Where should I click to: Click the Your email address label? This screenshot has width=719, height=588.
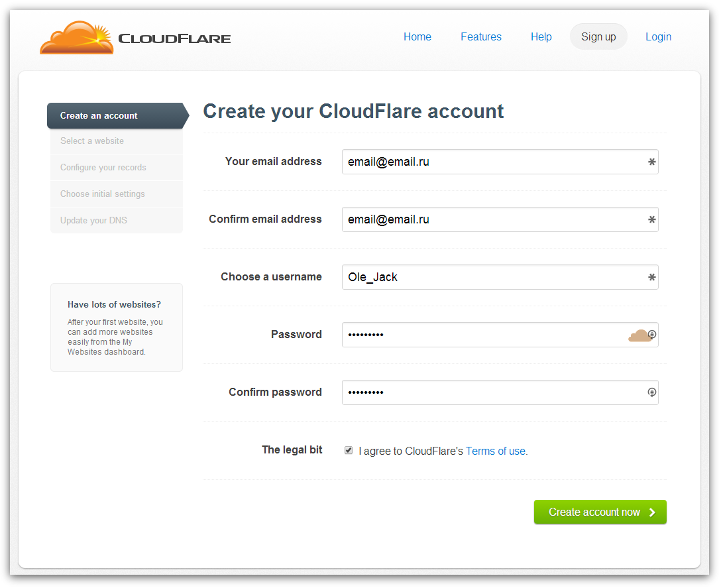tap(273, 162)
